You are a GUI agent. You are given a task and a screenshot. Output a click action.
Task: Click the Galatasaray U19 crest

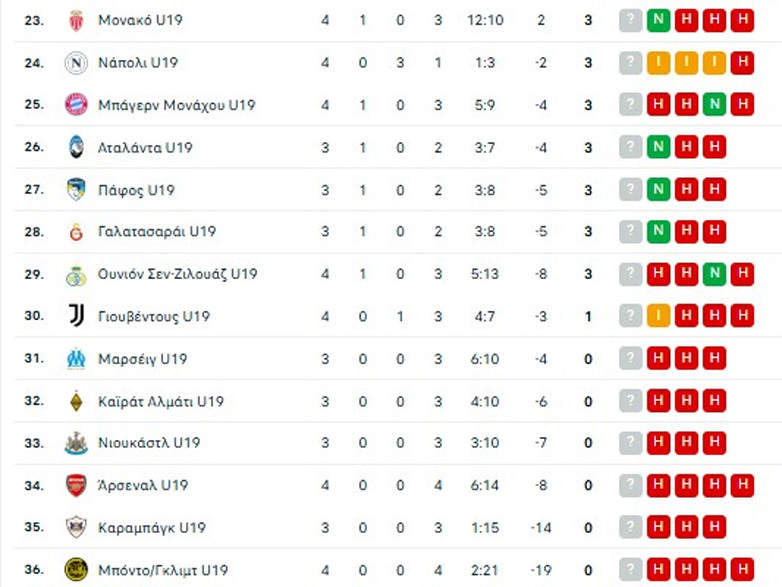[x=77, y=232]
